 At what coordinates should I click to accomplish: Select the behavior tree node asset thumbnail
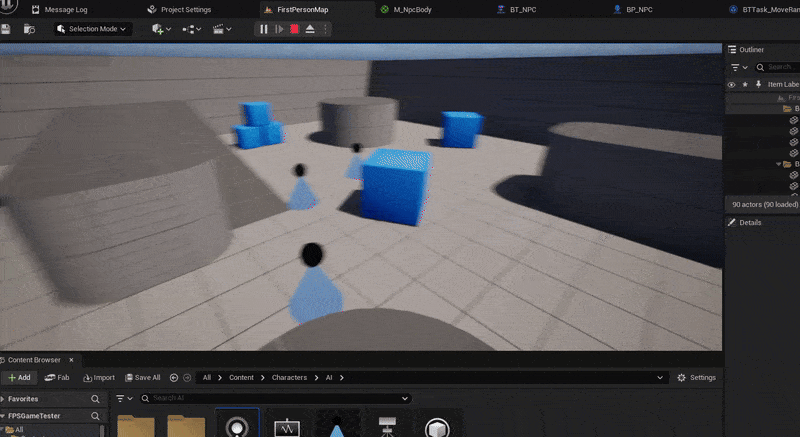[387, 424]
